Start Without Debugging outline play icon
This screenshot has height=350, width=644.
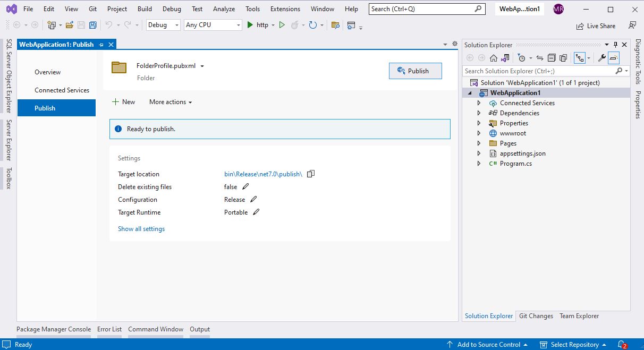click(x=282, y=25)
